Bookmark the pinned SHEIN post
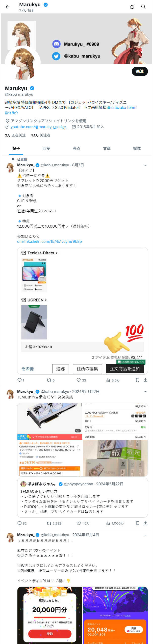 [138, 380]
